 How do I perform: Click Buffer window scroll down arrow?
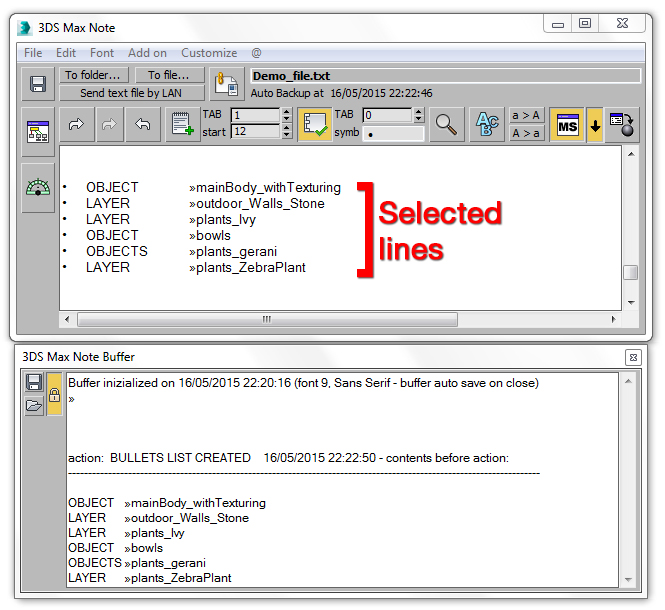[629, 579]
